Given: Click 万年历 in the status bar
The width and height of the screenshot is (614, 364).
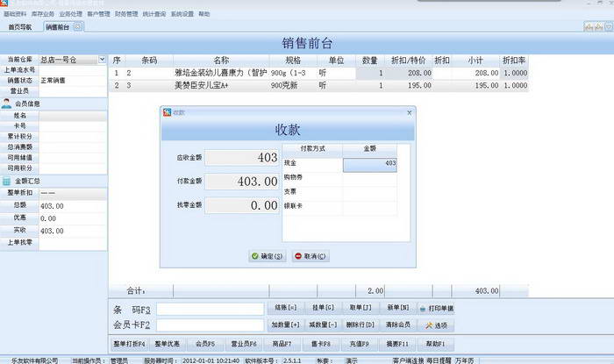Looking at the screenshot, I should [464, 360].
